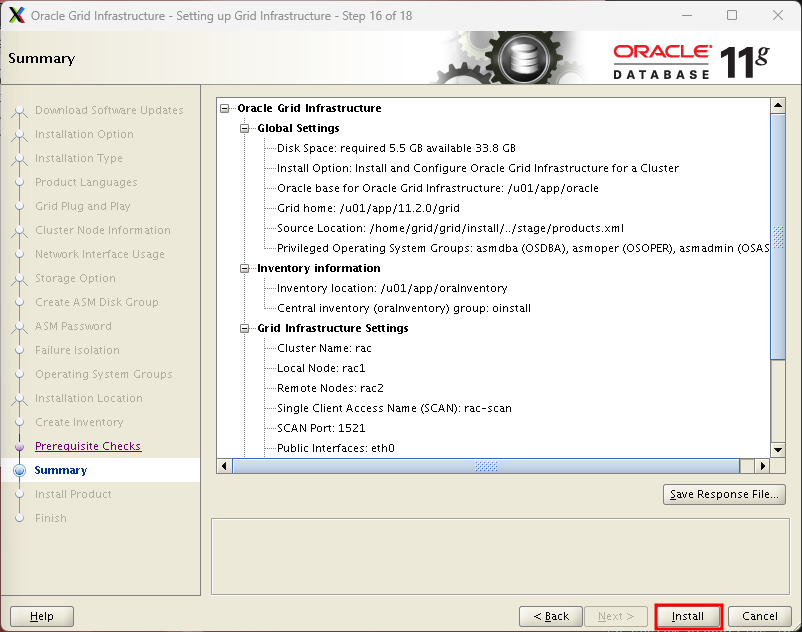The width and height of the screenshot is (802, 632).
Task: Click the Installation Location step node icon
Action: 19,398
